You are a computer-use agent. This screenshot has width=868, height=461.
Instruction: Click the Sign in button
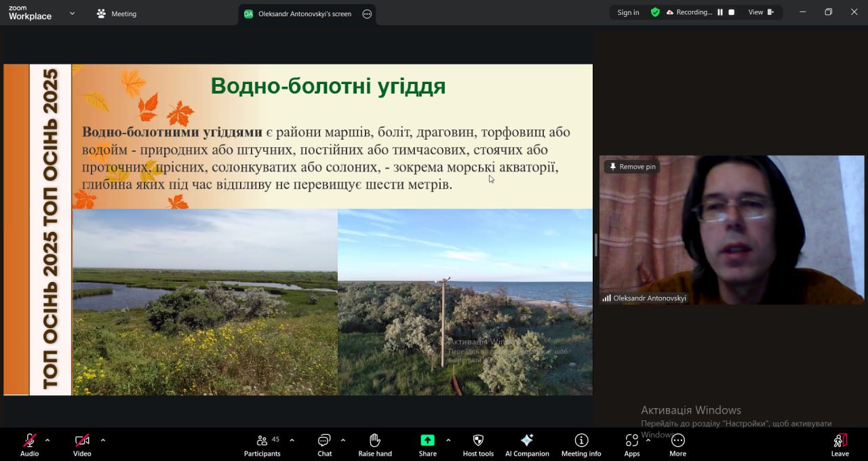(628, 12)
